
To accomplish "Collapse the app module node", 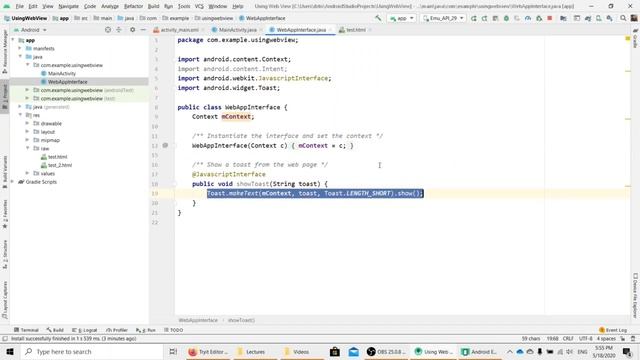I will click(13, 40).
